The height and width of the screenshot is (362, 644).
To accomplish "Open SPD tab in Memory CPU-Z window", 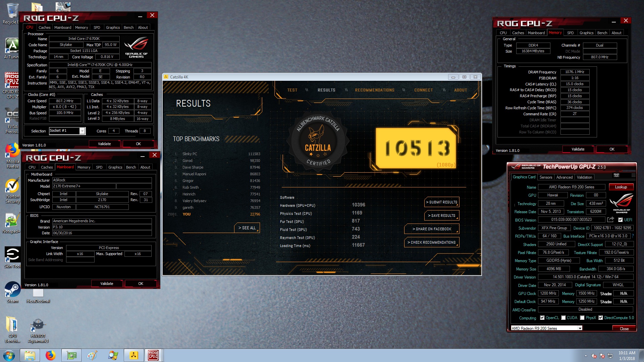I will click(x=570, y=33).
